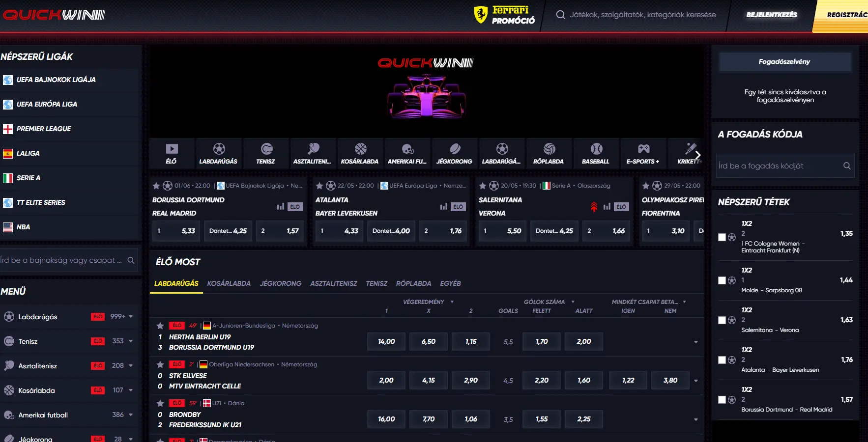Expand more markets for STK Eilvese match
Viewport: 868px width, 442px height.
696,380
